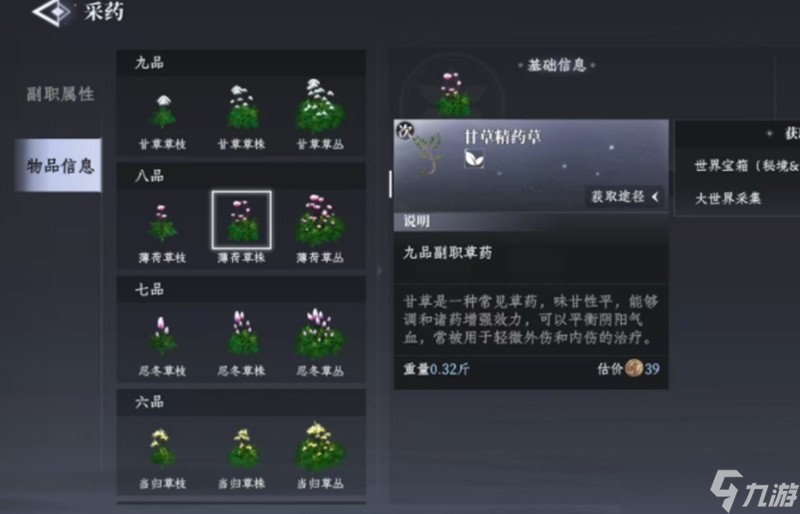The width and height of the screenshot is (800, 514).
Task: Select the 甘草草株 herb icon
Action: pos(242,108)
